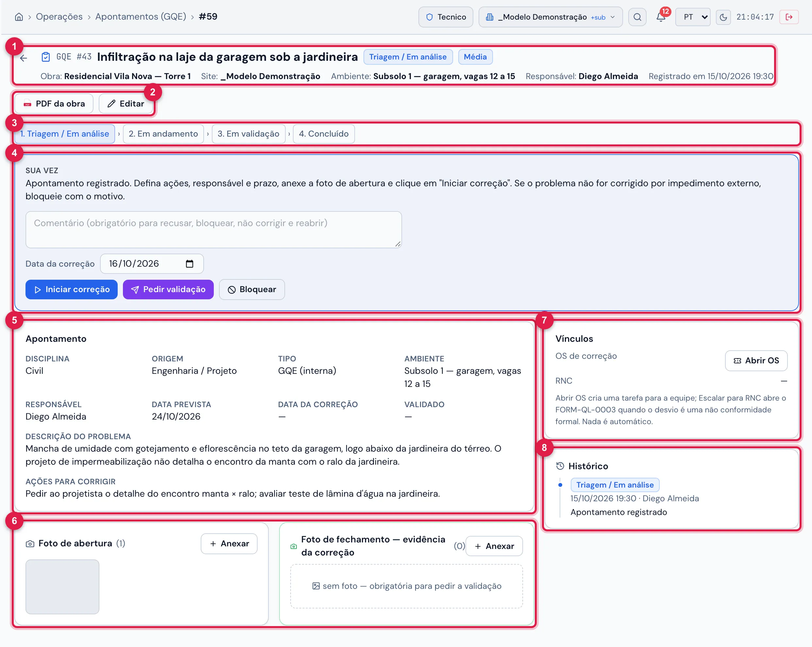Image resolution: width=812 pixels, height=647 pixels.
Task: Open the notifications bell
Action: click(661, 17)
